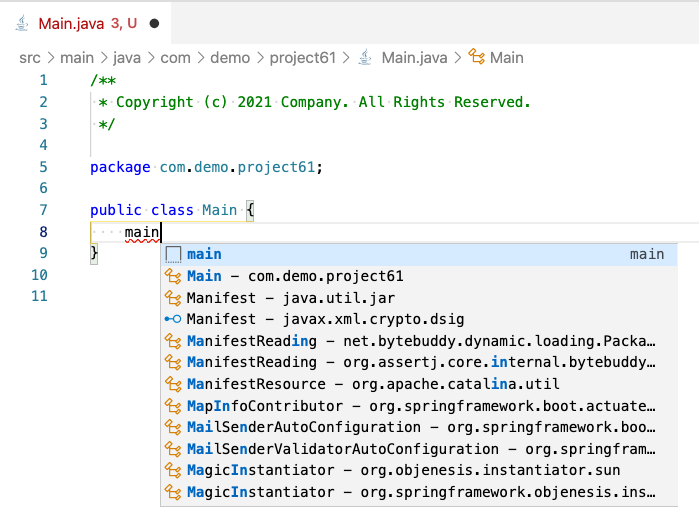The height and width of the screenshot is (520, 699).
Task: Open the src breadcrumb folder
Action: 30,58
